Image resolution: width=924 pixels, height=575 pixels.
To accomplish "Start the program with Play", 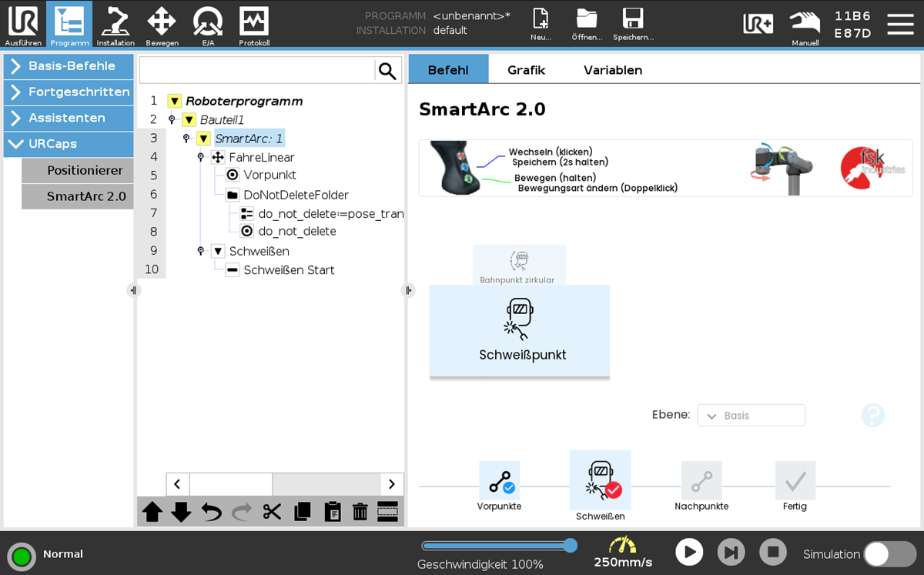I will pos(689,552).
